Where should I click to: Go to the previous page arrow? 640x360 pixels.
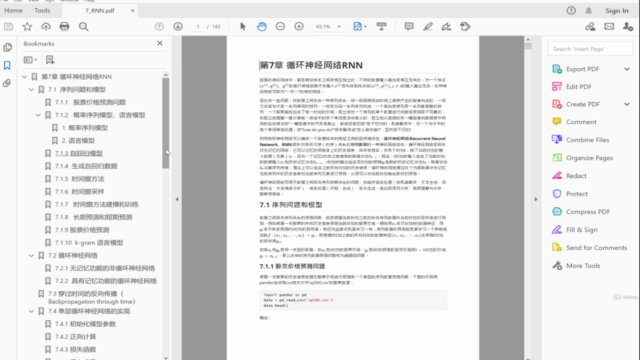159,27
